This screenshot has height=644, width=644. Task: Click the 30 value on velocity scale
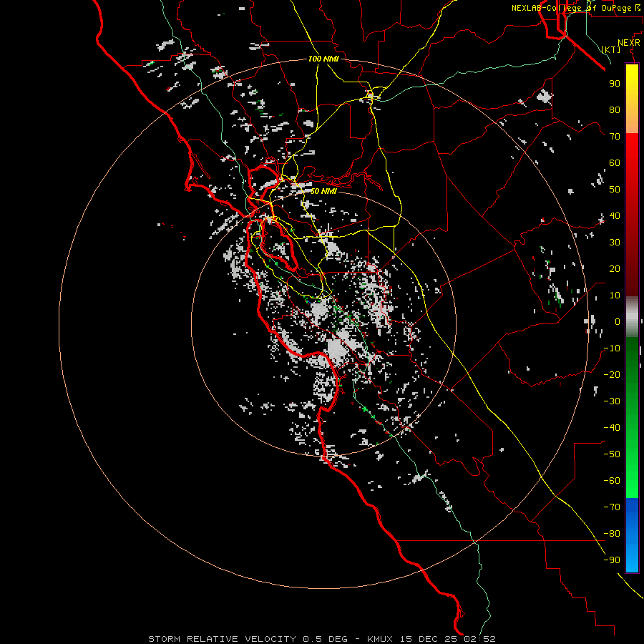615,243
